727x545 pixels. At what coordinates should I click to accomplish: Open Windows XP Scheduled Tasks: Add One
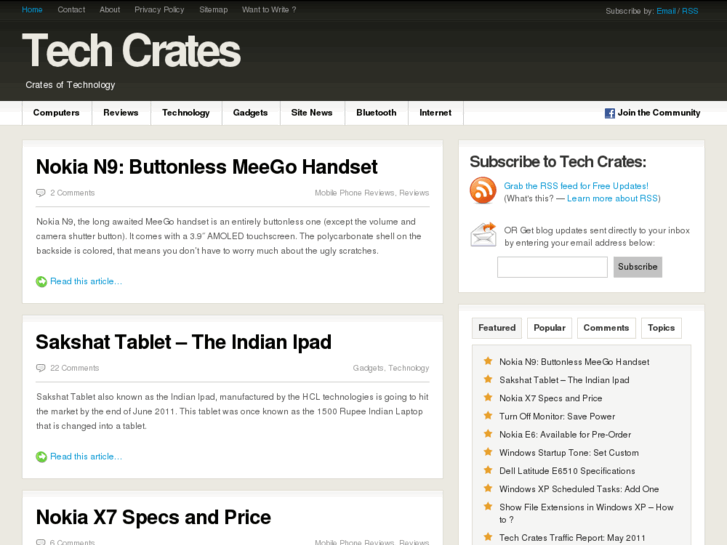coord(579,489)
